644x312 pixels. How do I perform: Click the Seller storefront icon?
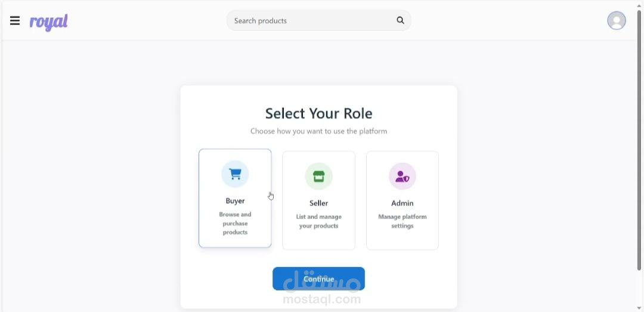[x=318, y=177]
